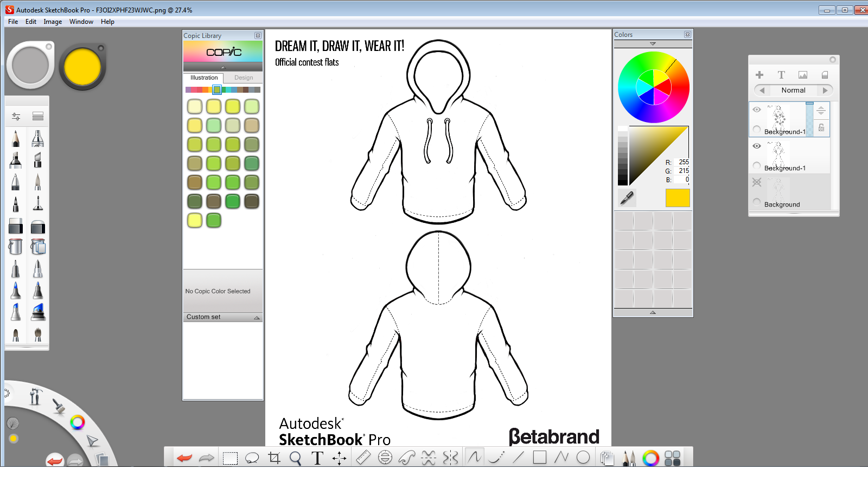This screenshot has width=868, height=488.
Task: Open the Edit menu
Action: 31,22
